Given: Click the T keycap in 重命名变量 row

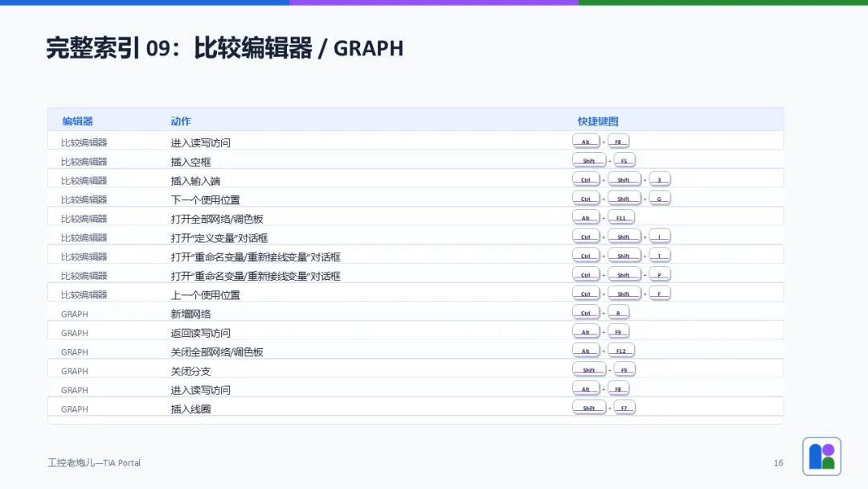Looking at the screenshot, I should 659,255.
